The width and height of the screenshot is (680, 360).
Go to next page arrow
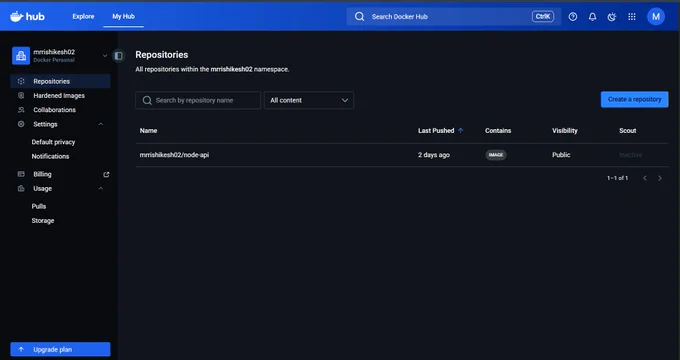660,178
